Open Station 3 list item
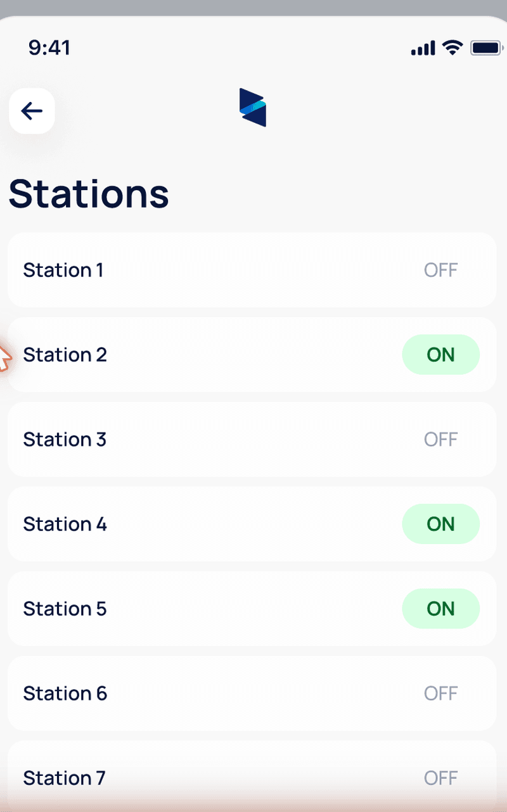The image size is (507, 812). (x=252, y=440)
